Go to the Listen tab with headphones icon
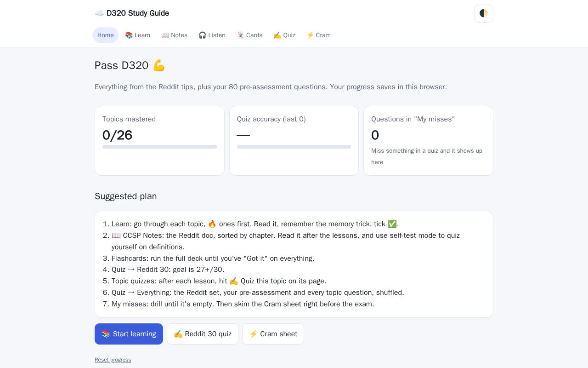 click(212, 35)
